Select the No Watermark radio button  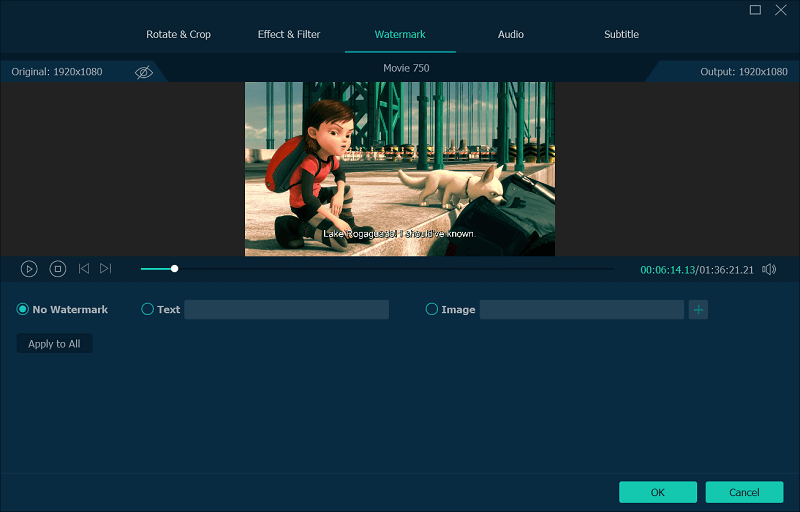point(22,309)
